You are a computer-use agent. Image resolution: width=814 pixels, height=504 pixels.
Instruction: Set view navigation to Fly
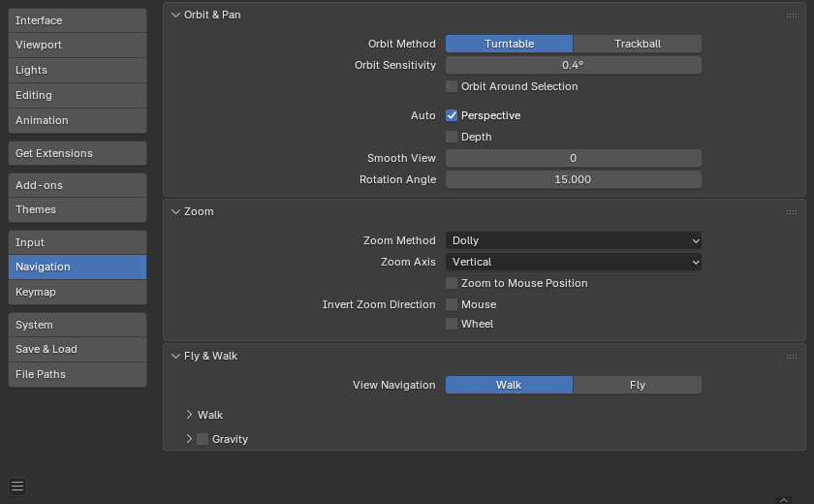(x=638, y=385)
